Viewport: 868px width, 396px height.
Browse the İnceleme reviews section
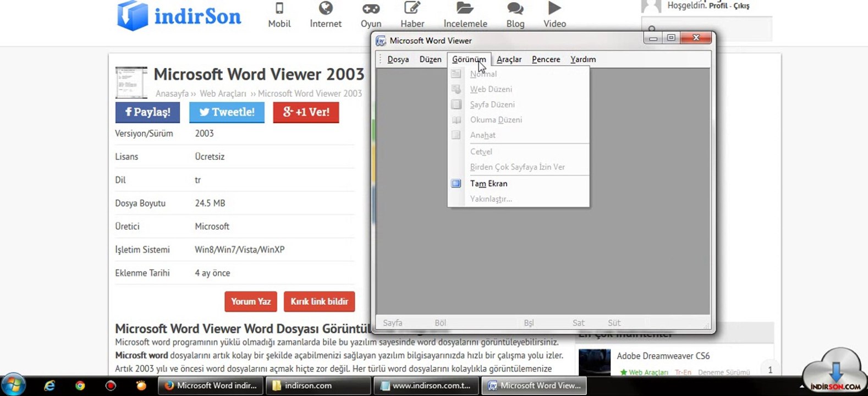(465, 15)
